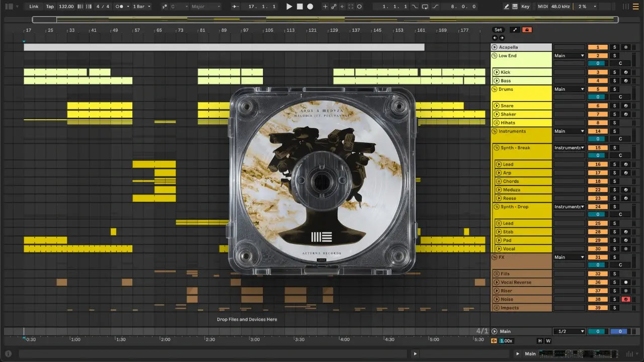Click the Main track play icon

[495, 331]
